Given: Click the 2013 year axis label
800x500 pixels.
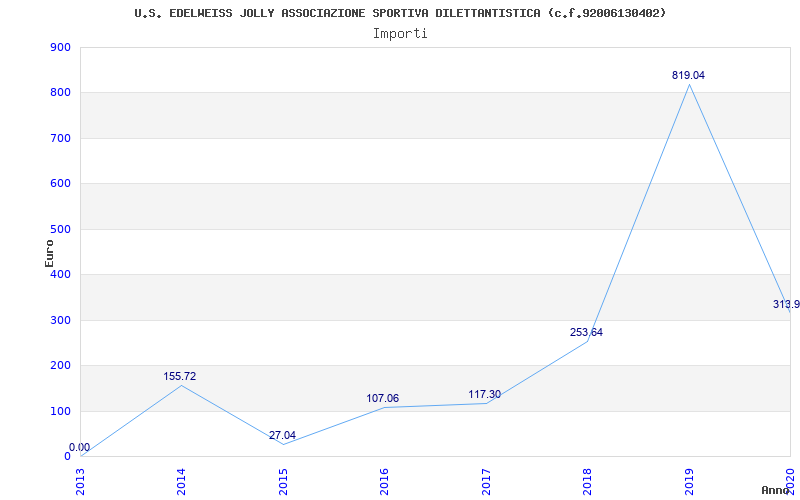Looking at the screenshot, I should pos(81,482).
